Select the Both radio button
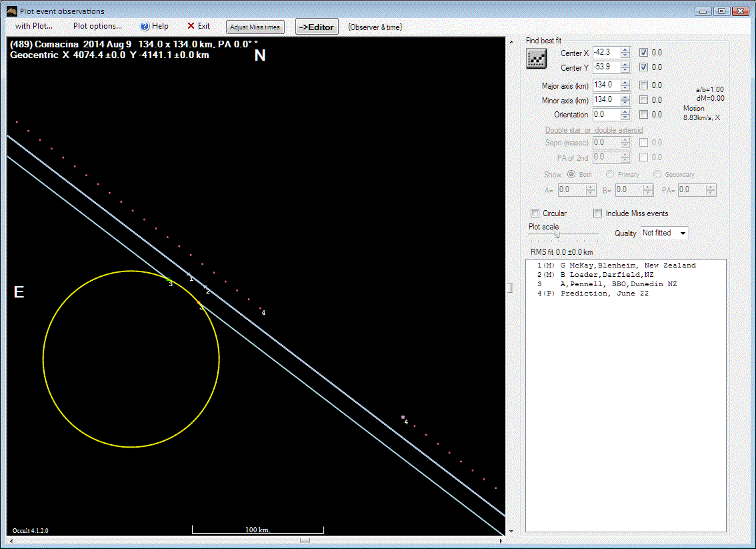The width and height of the screenshot is (756, 549). point(571,174)
